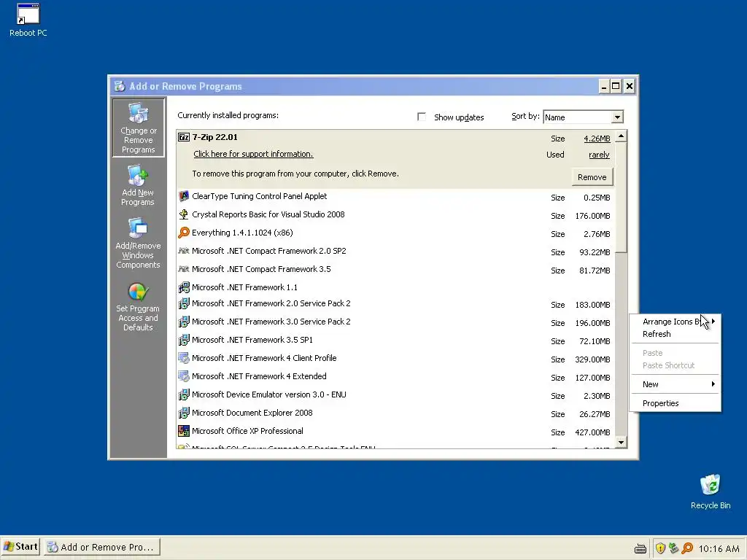Select Everything 1.4.1.1024 (x86) entry
Viewport: 747px width, 560px height.
(x=395, y=233)
